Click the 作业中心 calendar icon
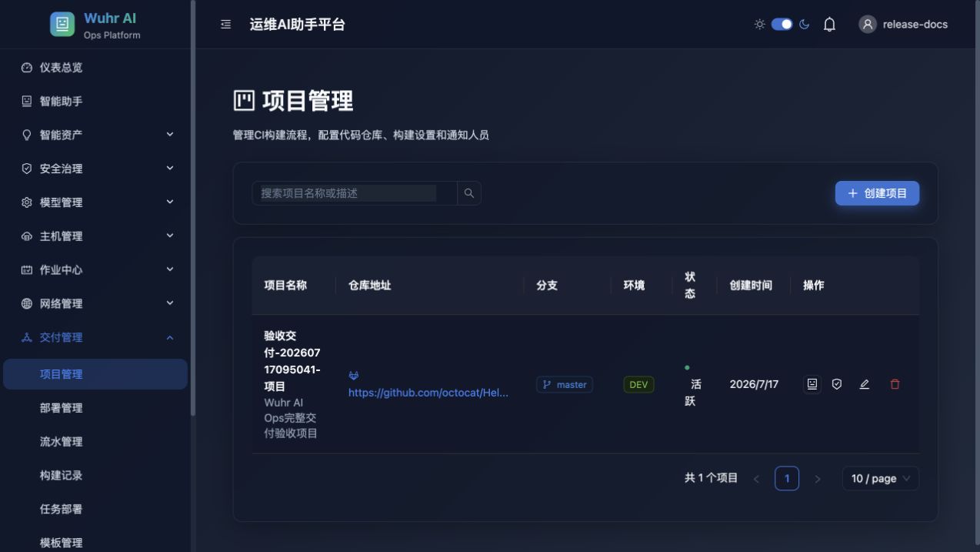 [x=27, y=270]
